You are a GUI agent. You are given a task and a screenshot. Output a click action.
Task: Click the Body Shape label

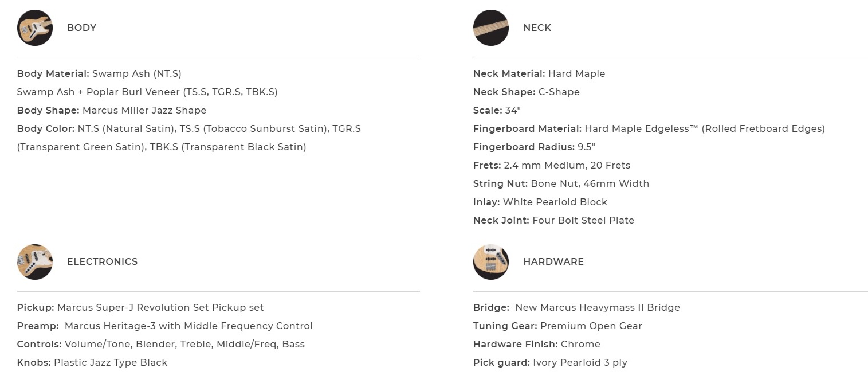coord(48,110)
